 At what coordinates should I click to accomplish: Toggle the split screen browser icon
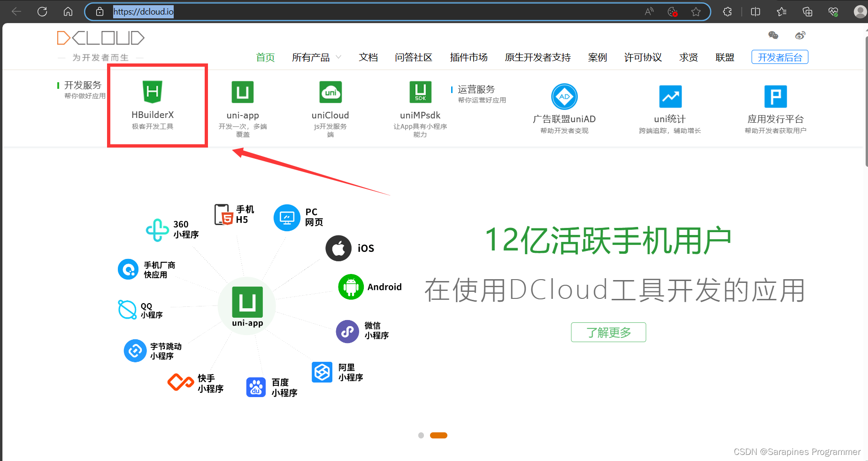[x=755, y=12]
